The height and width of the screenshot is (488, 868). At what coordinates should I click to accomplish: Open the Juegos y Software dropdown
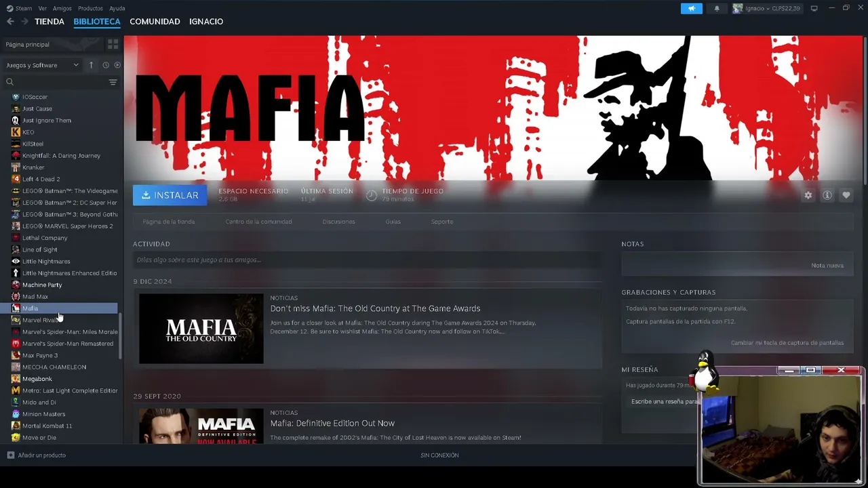click(x=42, y=65)
